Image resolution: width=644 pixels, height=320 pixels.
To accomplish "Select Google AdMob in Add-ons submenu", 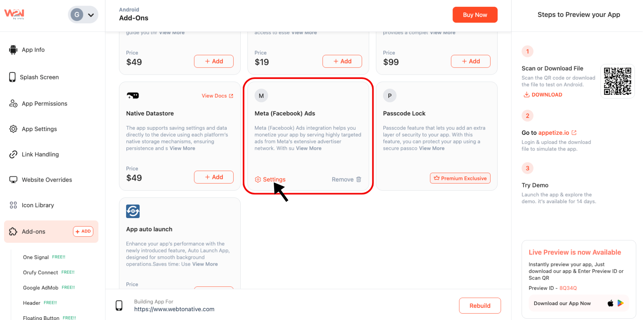I will pyautogui.click(x=41, y=288).
